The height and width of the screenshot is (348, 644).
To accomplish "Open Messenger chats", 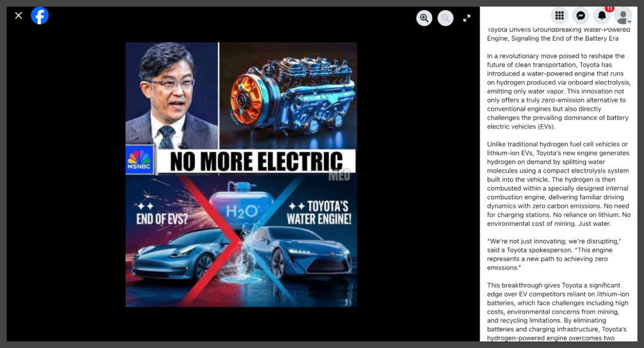I will click(x=581, y=16).
